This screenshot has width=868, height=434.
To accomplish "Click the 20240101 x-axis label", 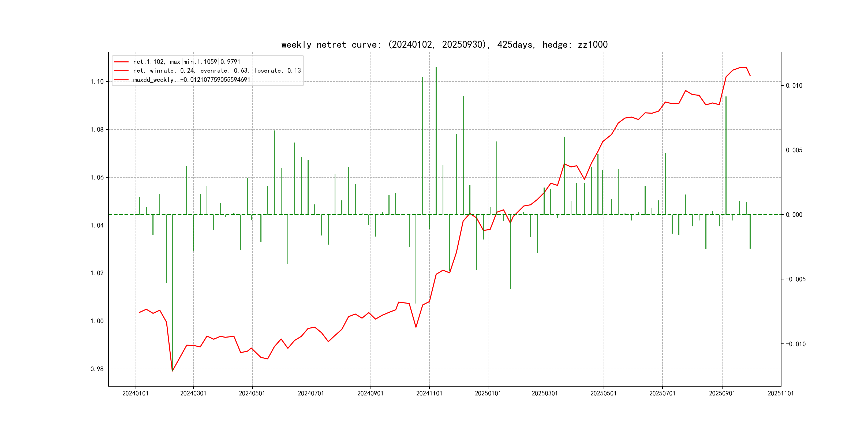I will tap(136, 394).
